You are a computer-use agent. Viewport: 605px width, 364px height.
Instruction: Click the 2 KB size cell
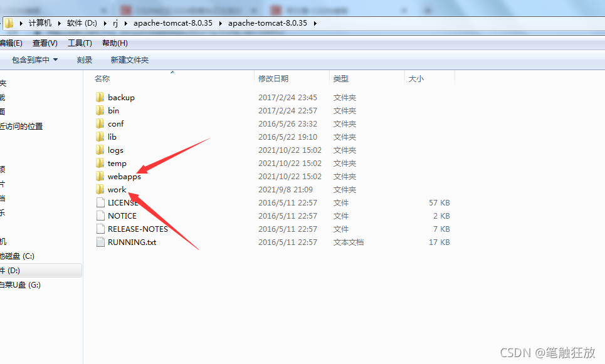441,216
